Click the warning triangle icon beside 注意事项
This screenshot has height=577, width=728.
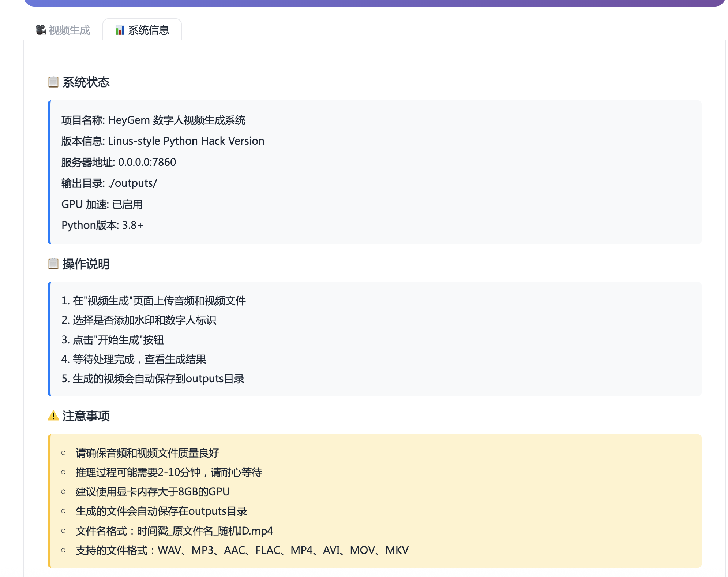click(53, 416)
